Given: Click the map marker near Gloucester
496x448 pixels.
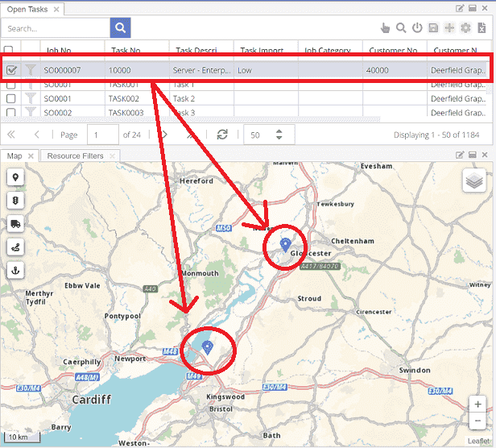Looking at the screenshot, I should point(285,245).
